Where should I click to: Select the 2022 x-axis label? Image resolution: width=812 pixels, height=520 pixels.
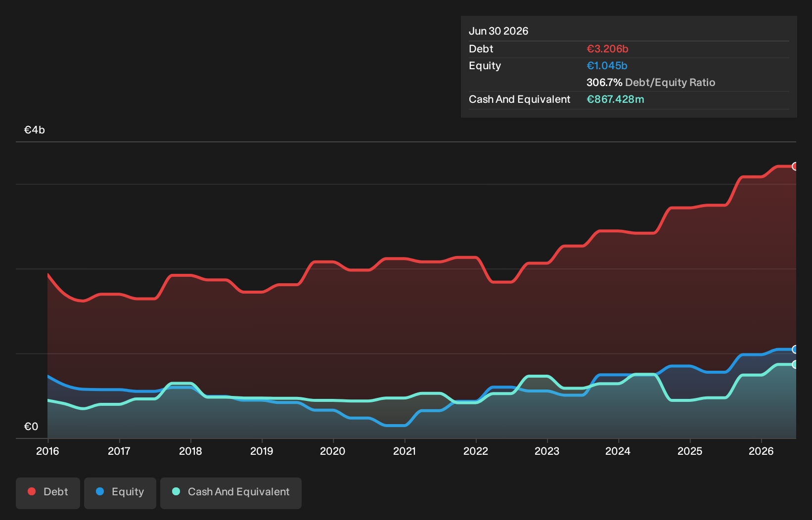[476, 451]
